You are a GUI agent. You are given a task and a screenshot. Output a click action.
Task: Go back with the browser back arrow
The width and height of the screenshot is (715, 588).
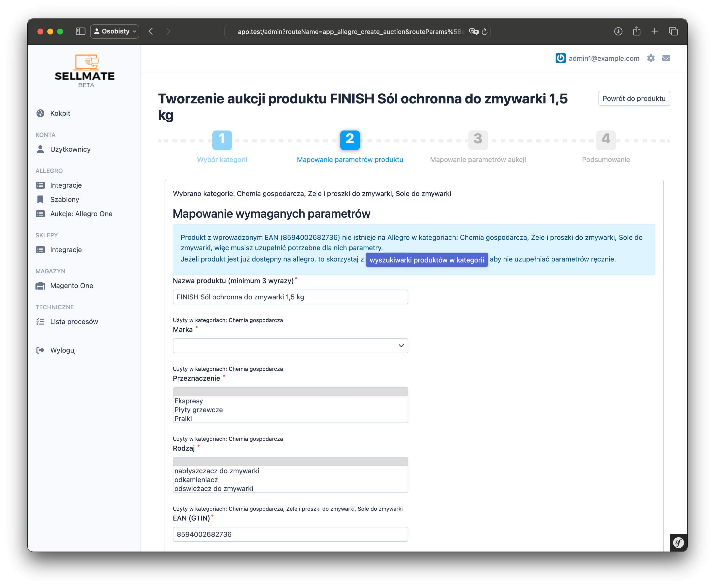pos(151,31)
